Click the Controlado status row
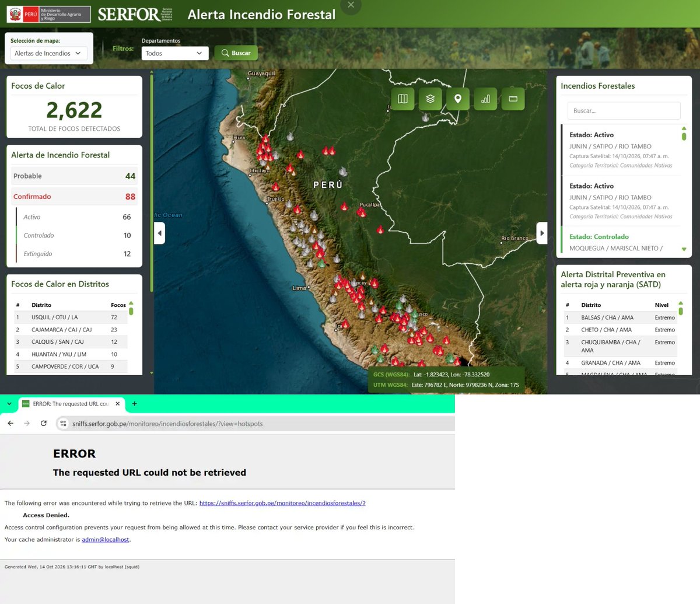The height and width of the screenshot is (604, 700). pos(77,236)
